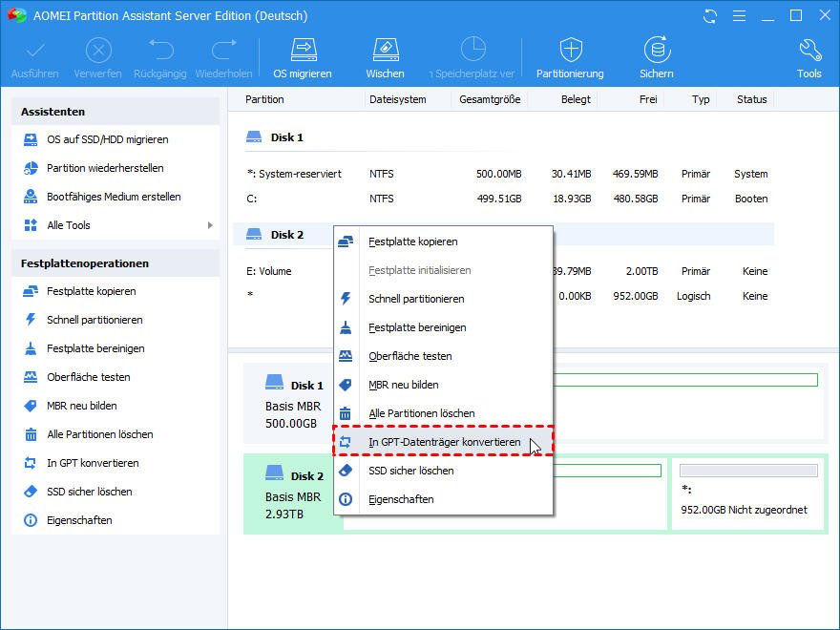The width and height of the screenshot is (840, 630).
Task: Click the Status column header
Action: point(751,99)
